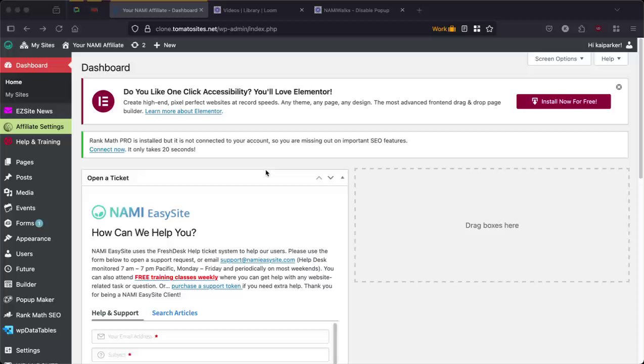Click purchase a support token link
Image resolution: width=644 pixels, height=364 pixels.
(x=206, y=286)
